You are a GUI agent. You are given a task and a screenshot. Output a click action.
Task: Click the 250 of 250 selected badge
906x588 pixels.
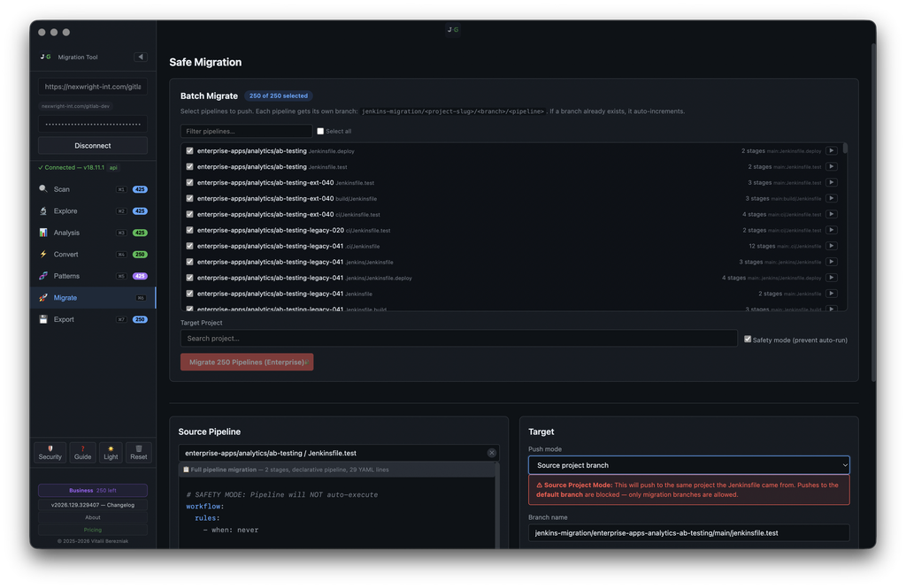pos(279,95)
